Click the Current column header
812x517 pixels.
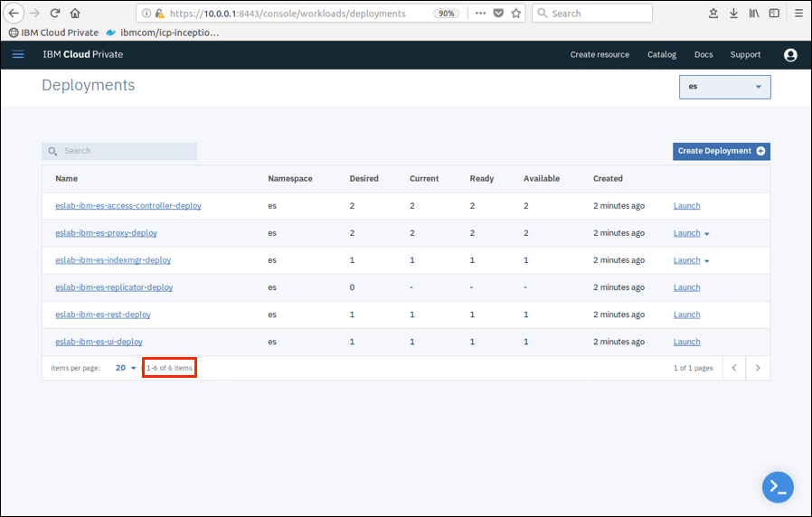[424, 179]
